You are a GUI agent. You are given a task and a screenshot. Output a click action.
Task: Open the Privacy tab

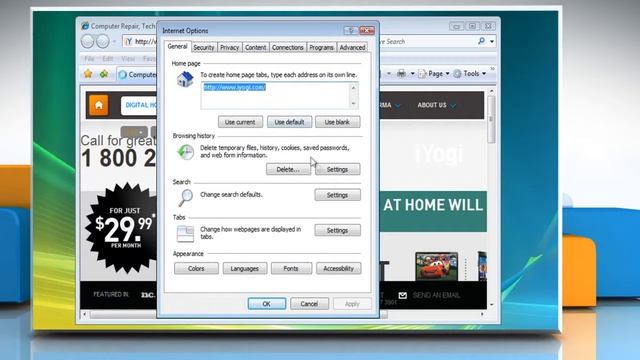[229, 47]
